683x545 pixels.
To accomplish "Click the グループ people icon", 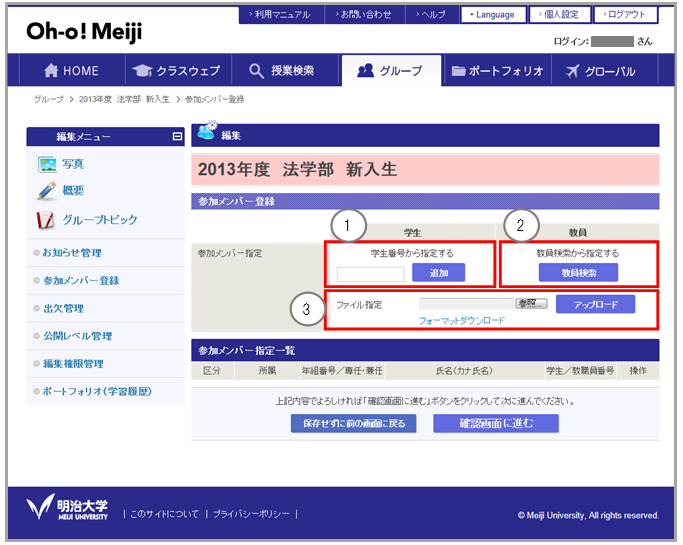I will click(365, 70).
